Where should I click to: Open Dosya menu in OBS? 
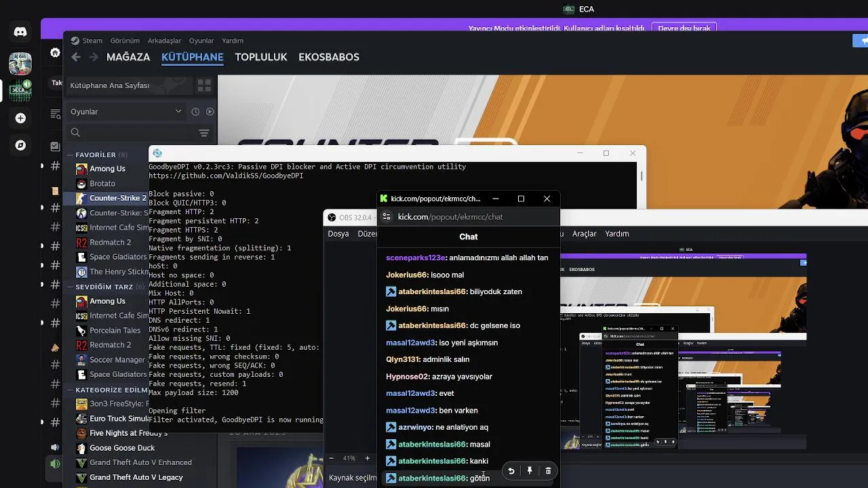(338, 234)
